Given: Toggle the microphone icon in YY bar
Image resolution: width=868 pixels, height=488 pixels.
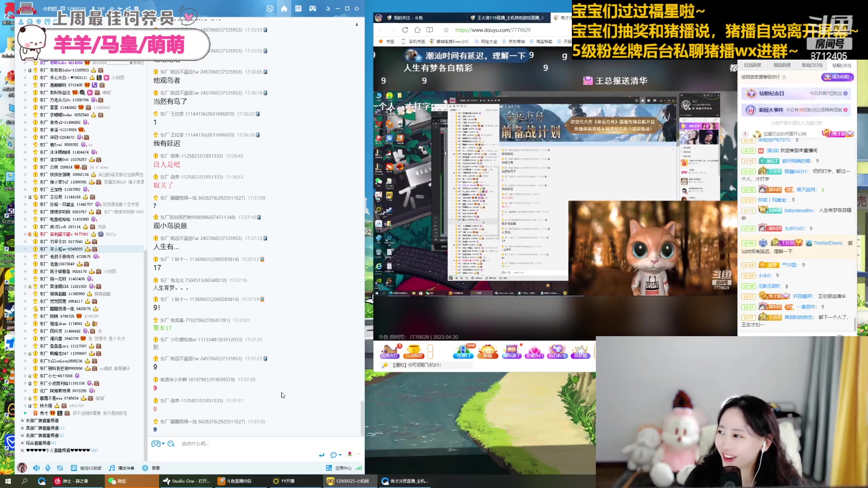Looking at the screenshot, I should coord(48,468).
